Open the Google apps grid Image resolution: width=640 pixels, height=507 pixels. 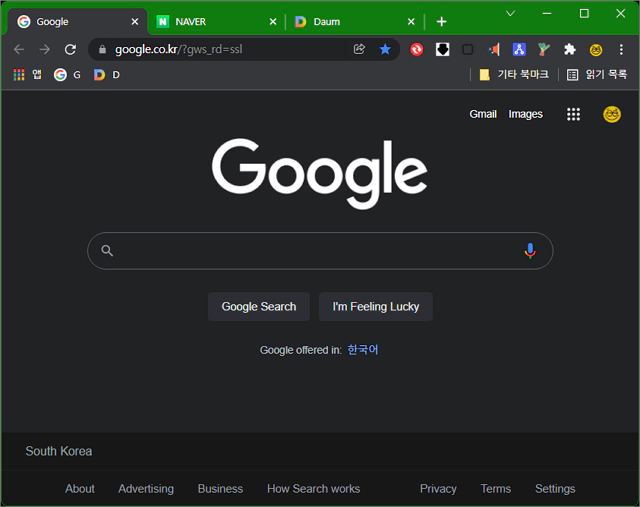(x=573, y=114)
